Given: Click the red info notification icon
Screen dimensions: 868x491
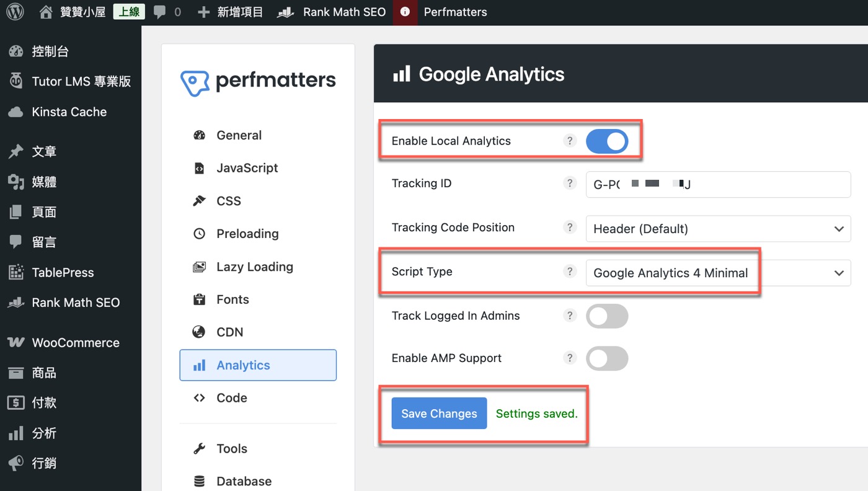Looking at the screenshot, I should 405,12.
